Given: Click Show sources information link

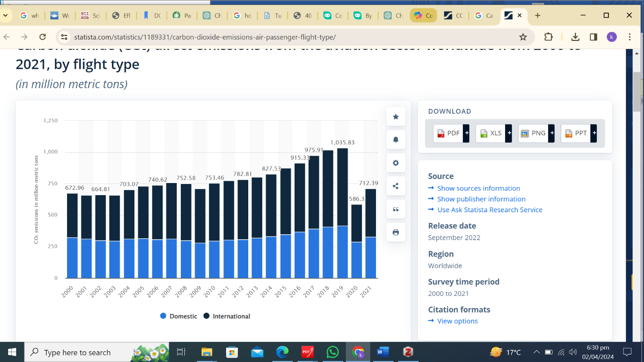Looking at the screenshot, I should click(479, 188).
